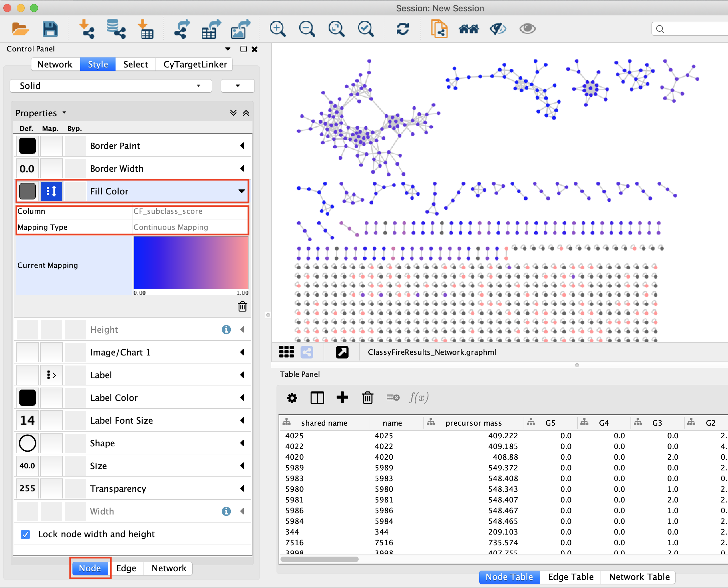The image size is (728, 588).
Task: Click Import Network from File icon
Action: [x=86, y=29]
